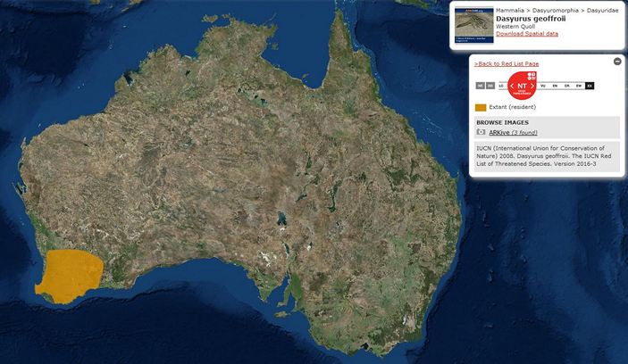The image size is (628, 364).
Task: Select the LC category box
Action: (501, 86)
